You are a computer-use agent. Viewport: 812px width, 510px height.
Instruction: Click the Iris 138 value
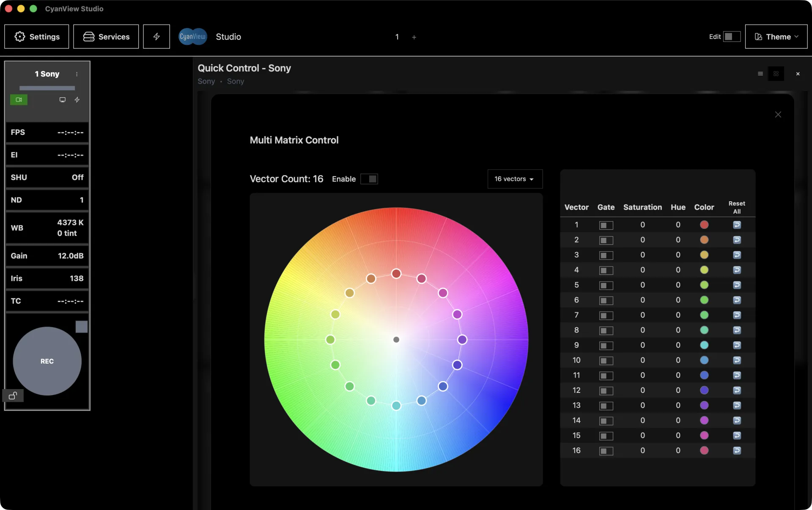coord(77,279)
